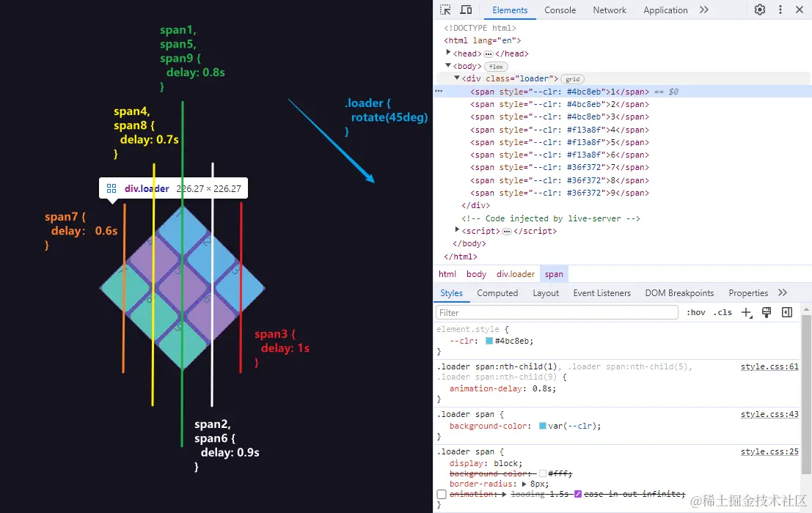Open the actions dots beside selected span
This screenshot has height=513, width=812.
[439, 91]
